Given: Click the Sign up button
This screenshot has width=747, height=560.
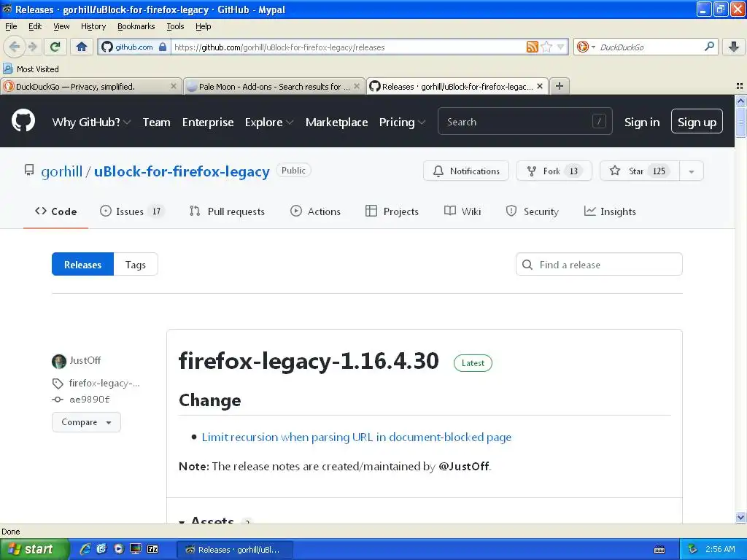Looking at the screenshot, I should pyautogui.click(x=697, y=122).
